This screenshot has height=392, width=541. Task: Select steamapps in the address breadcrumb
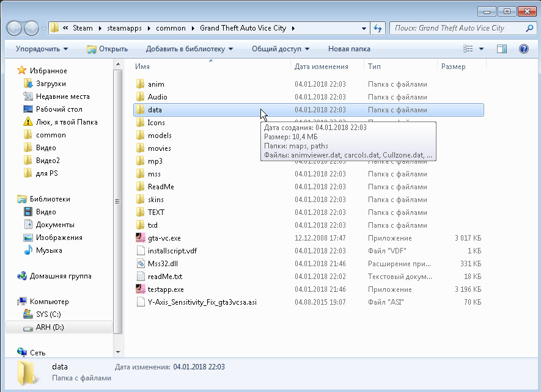point(124,28)
